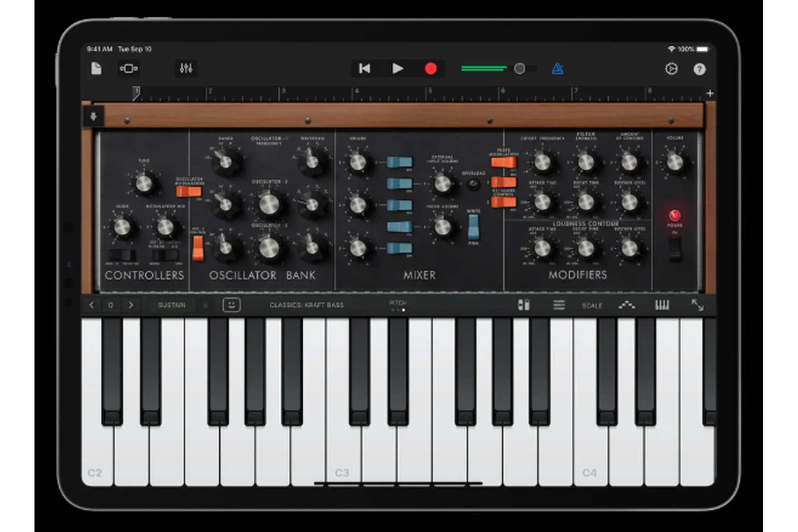The image size is (798, 532).
Task: Shift keyboard octave up with right arrow
Action: click(x=131, y=305)
